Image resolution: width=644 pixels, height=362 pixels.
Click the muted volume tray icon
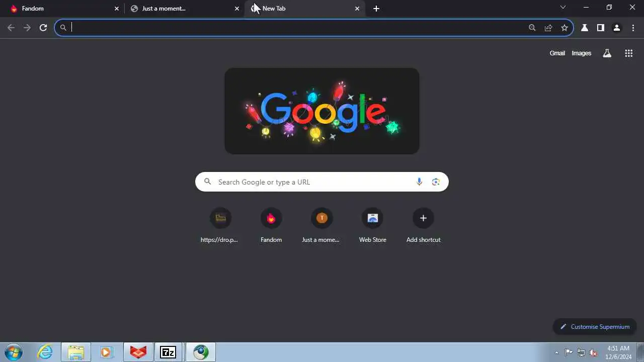pos(594,352)
